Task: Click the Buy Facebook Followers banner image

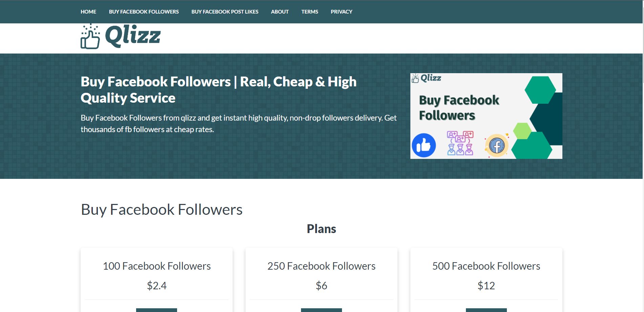Action: tap(486, 116)
